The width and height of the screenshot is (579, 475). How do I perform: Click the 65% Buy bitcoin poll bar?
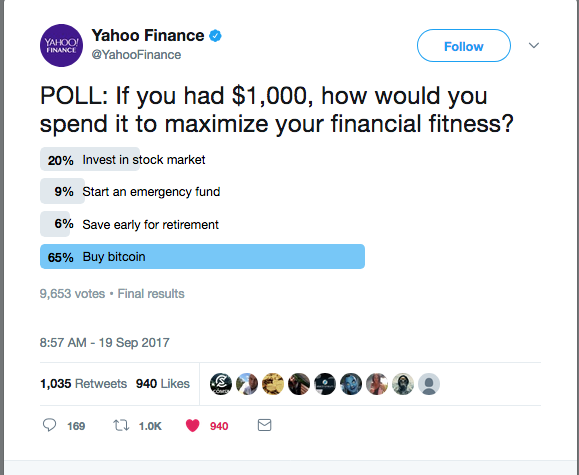click(x=202, y=256)
